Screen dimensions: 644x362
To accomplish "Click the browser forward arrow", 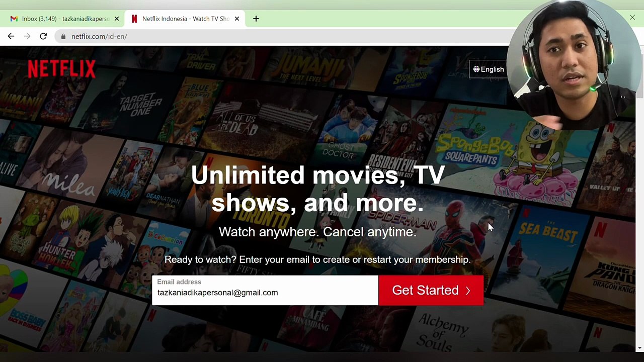I will [x=27, y=36].
